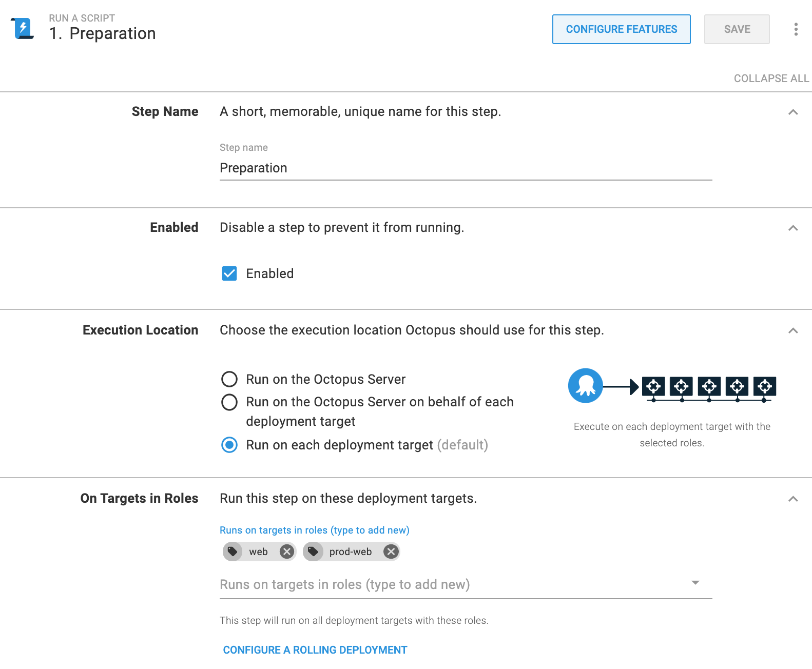The width and height of the screenshot is (812, 669).
Task: Open the roles dropdown arrow
Action: [695, 583]
